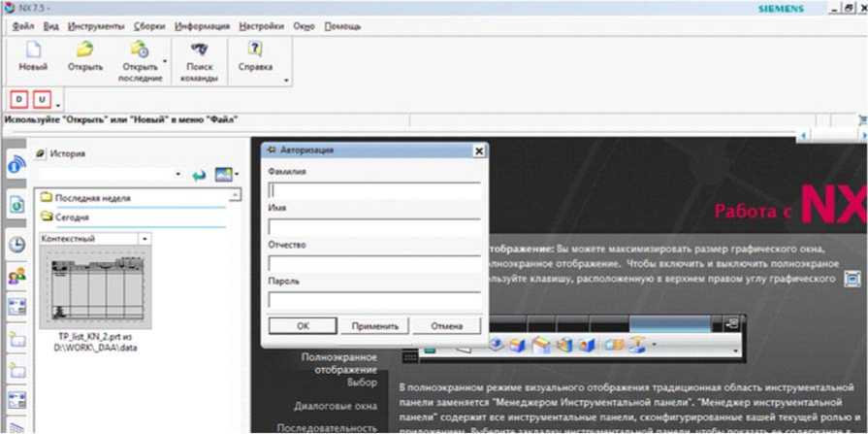This screenshot has height=434, width=868.
Task: Open the Сборки menu
Action: 149,26
